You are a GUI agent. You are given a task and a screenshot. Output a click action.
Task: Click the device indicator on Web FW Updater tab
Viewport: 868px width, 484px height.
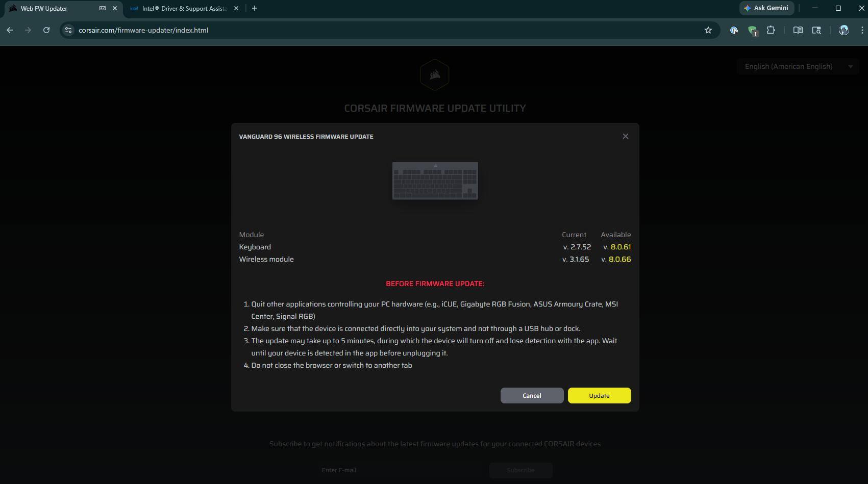point(103,8)
